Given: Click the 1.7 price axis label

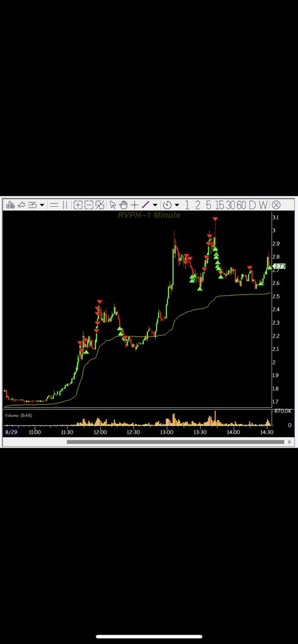Looking at the screenshot, I should [x=275, y=401].
